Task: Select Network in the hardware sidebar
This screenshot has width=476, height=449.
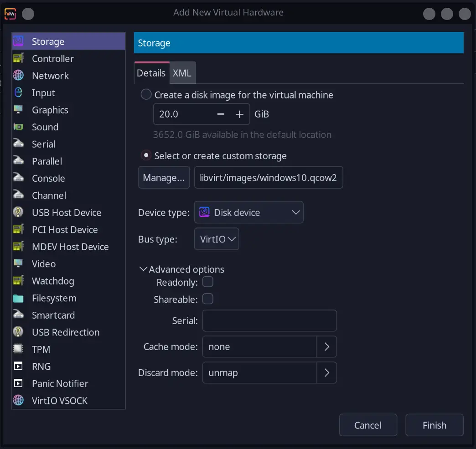Action: [x=50, y=76]
